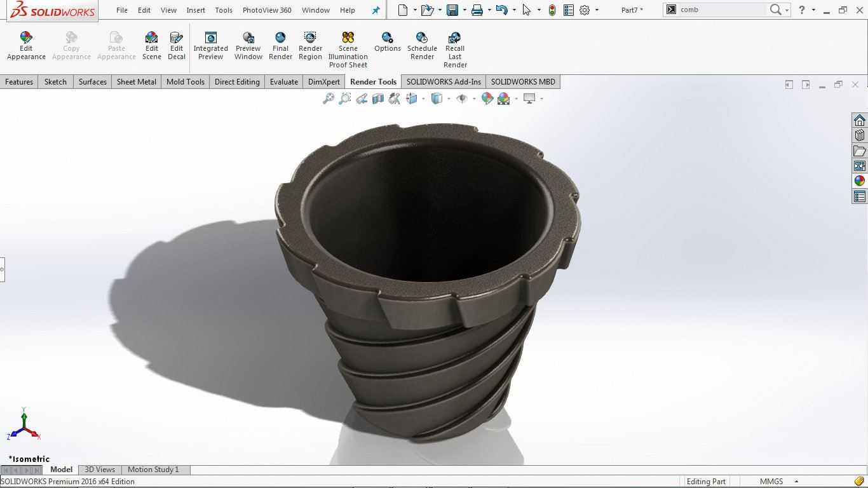Open Edit Appearance tool
This screenshot has height=488, width=868.
tap(26, 46)
